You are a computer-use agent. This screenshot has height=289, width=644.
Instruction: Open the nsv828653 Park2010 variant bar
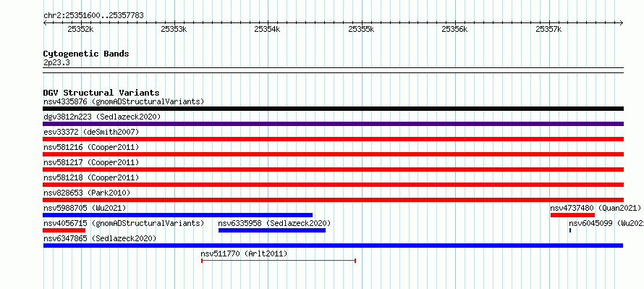tap(333, 200)
